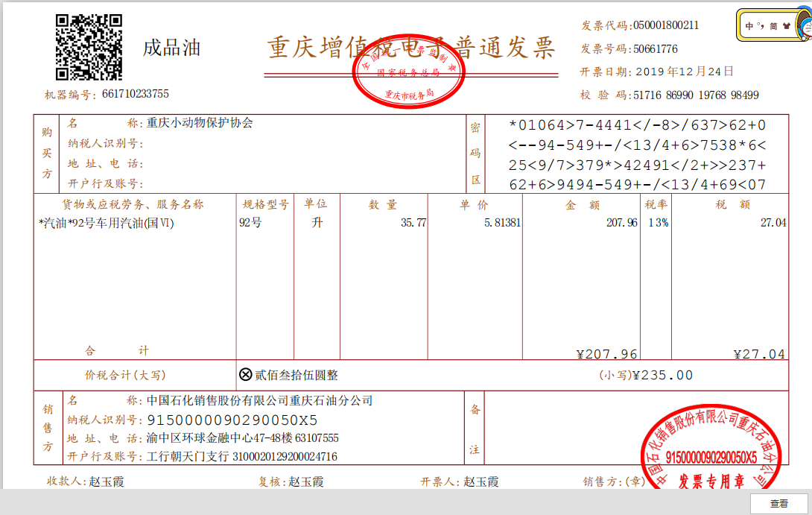The image size is (812, 515).
Task: Click reviewer name 复核: 赵玉霞
Action: tap(291, 482)
